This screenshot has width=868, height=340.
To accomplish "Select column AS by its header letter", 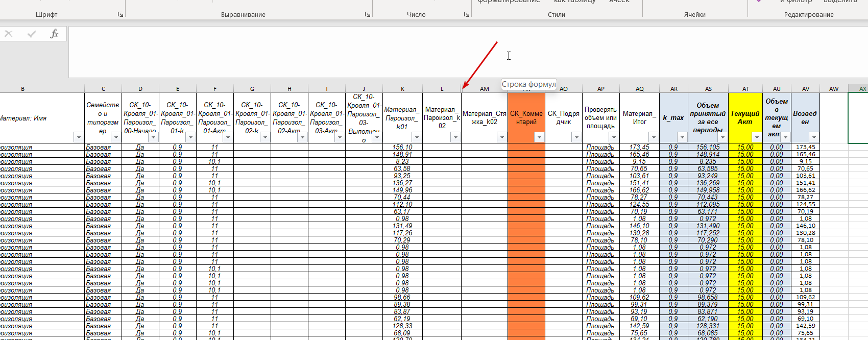I will (708, 89).
